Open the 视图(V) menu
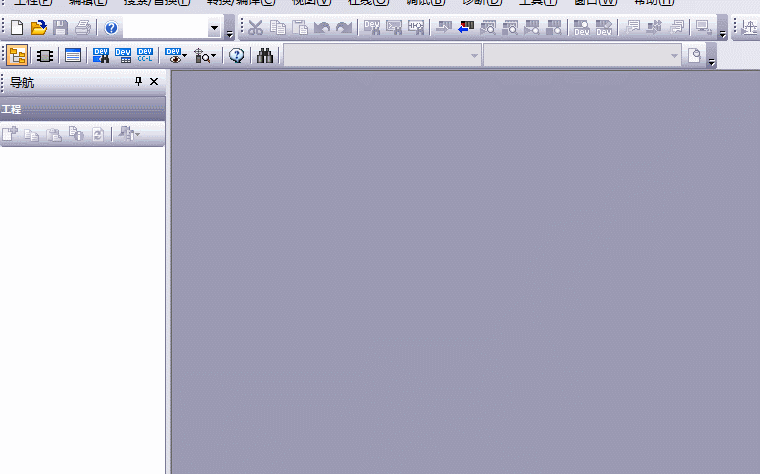 tap(310, 3)
